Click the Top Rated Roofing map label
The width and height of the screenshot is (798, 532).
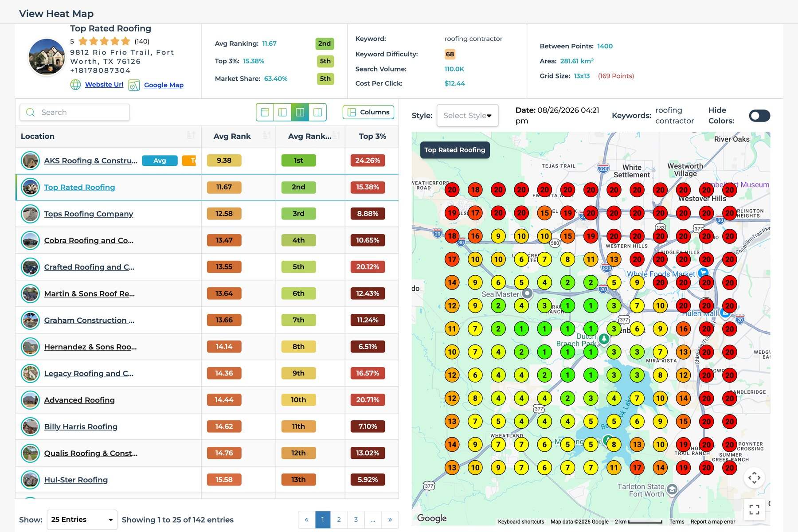[x=455, y=150]
